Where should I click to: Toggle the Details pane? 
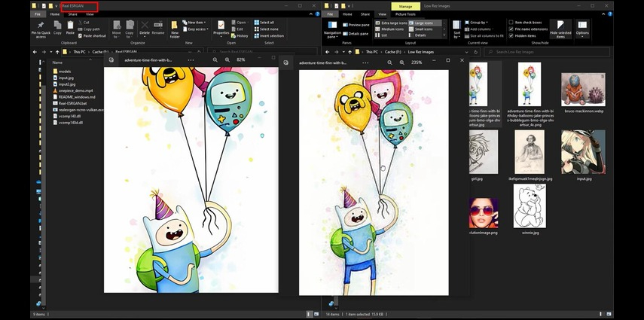click(356, 34)
